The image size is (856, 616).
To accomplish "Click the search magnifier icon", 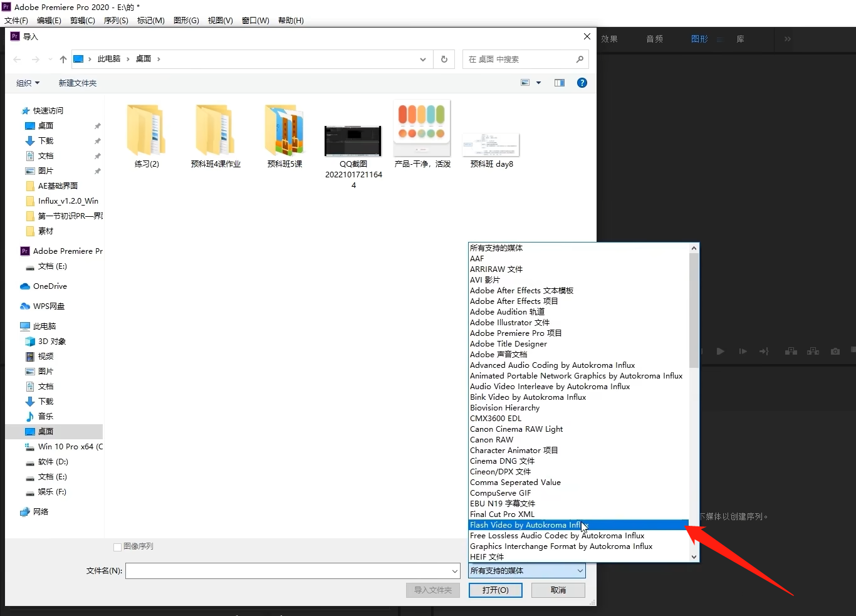I will click(x=580, y=60).
